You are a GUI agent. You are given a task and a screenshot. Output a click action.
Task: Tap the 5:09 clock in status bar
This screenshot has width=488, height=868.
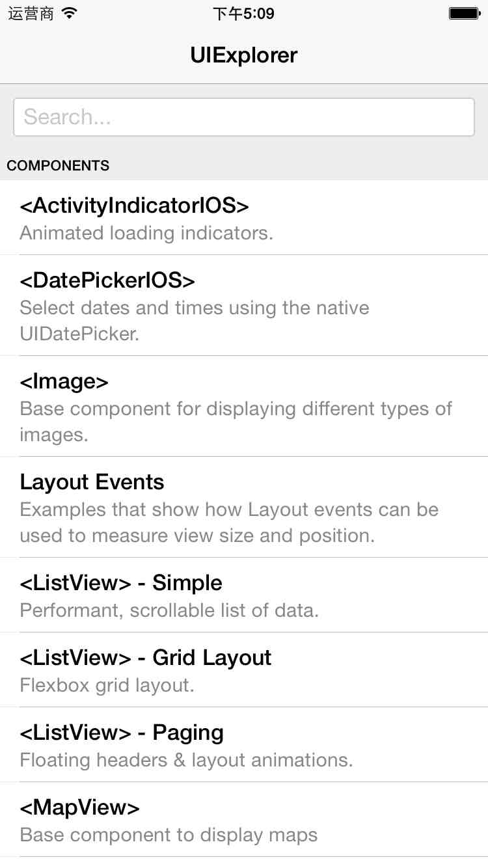(244, 14)
